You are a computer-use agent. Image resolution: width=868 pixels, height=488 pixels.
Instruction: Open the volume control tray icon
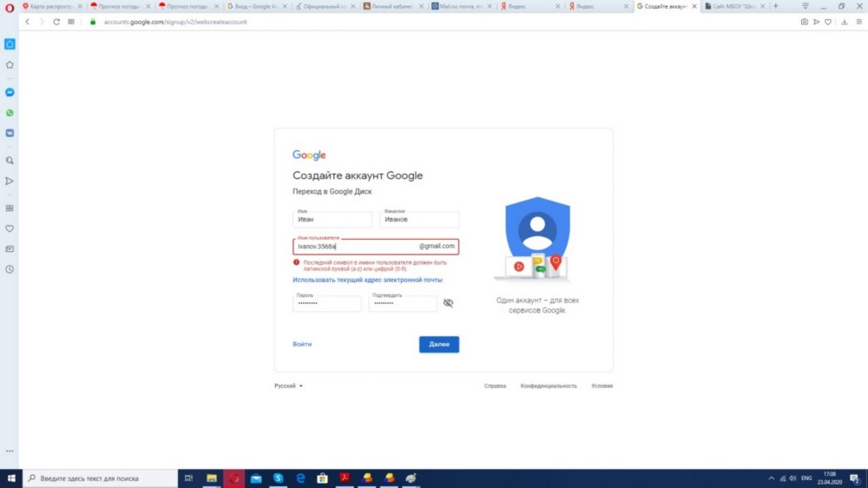(792, 478)
